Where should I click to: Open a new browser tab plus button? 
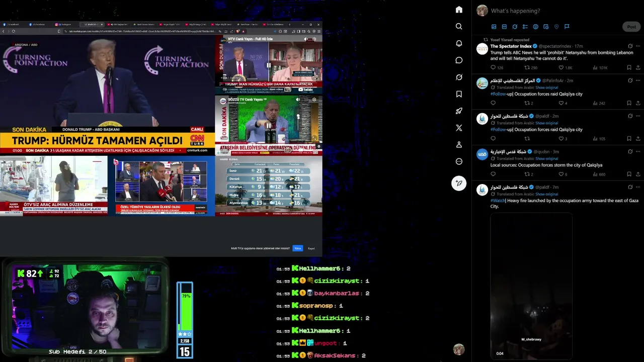[288, 24]
